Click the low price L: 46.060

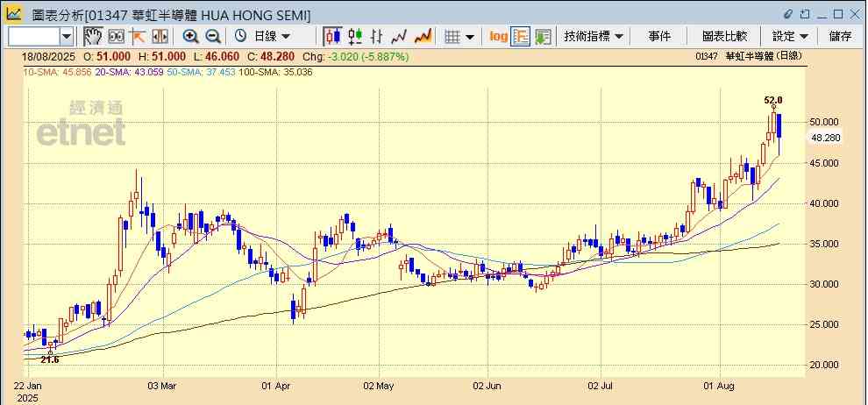point(217,56)
